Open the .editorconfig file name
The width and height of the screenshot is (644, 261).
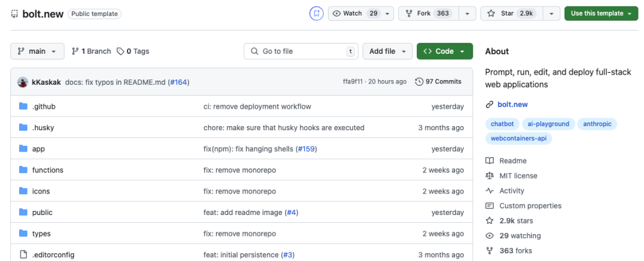54,255
